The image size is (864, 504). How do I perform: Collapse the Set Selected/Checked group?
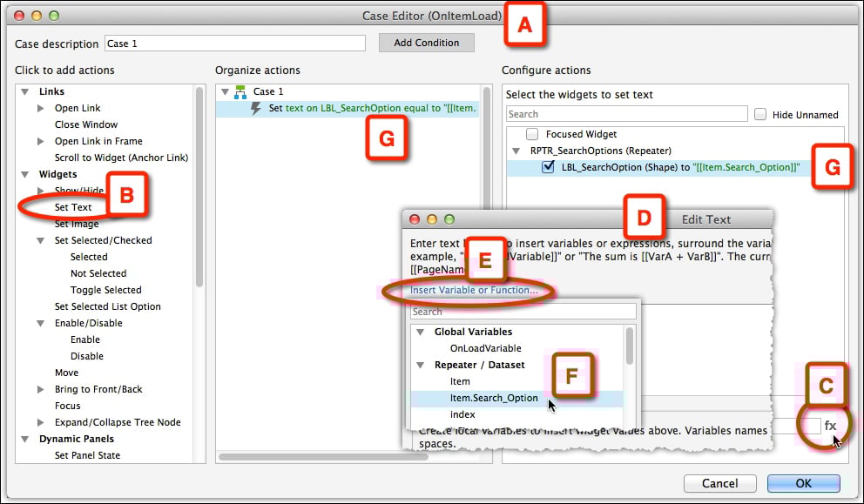click(41, 240)
